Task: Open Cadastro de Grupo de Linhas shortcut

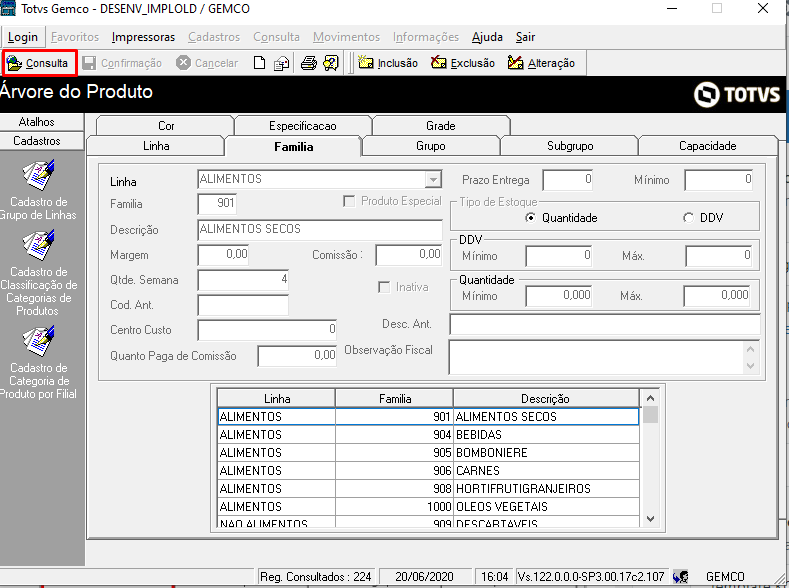Action: (x=38, y=190)
